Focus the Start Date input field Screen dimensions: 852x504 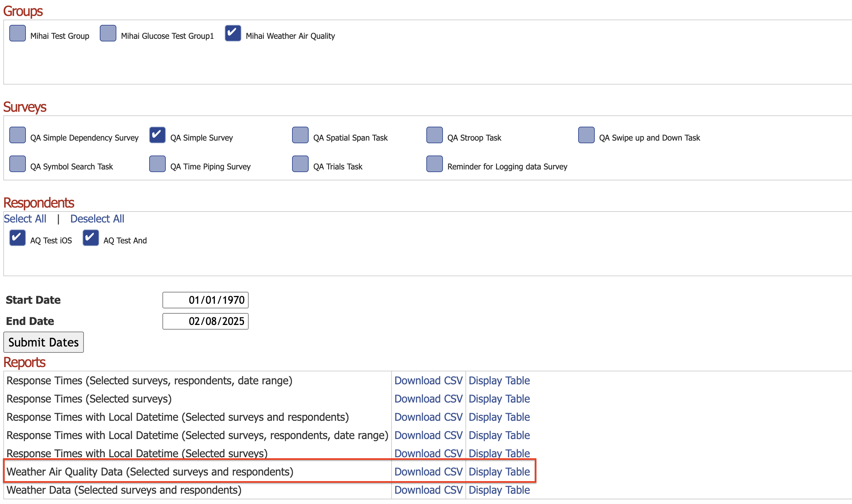pos(205,300)
